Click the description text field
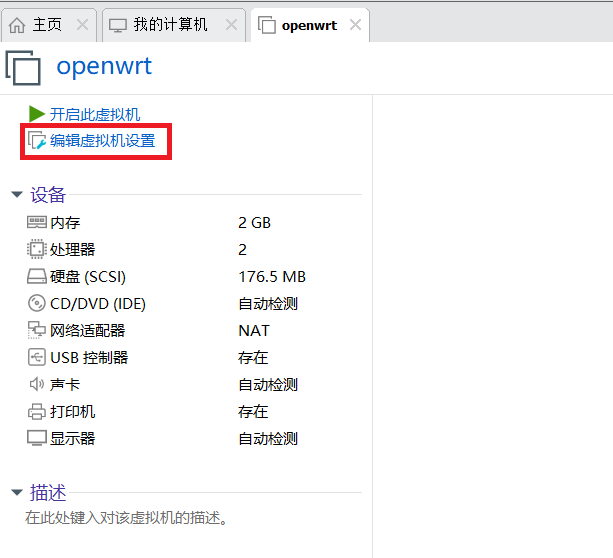Viewport: 613px width, 558px height. (127, 518)
